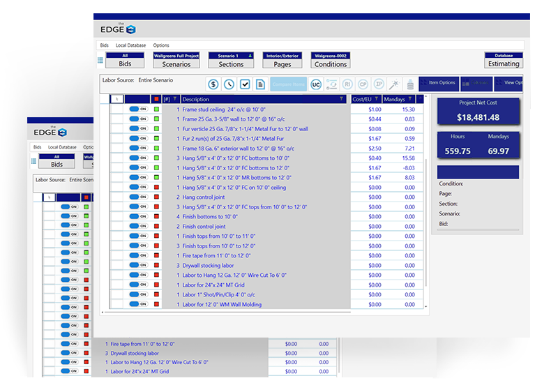This screenshot has height=392, width=558.
Task: Click the back window's red square column header
Action: [x=86, y=197]
